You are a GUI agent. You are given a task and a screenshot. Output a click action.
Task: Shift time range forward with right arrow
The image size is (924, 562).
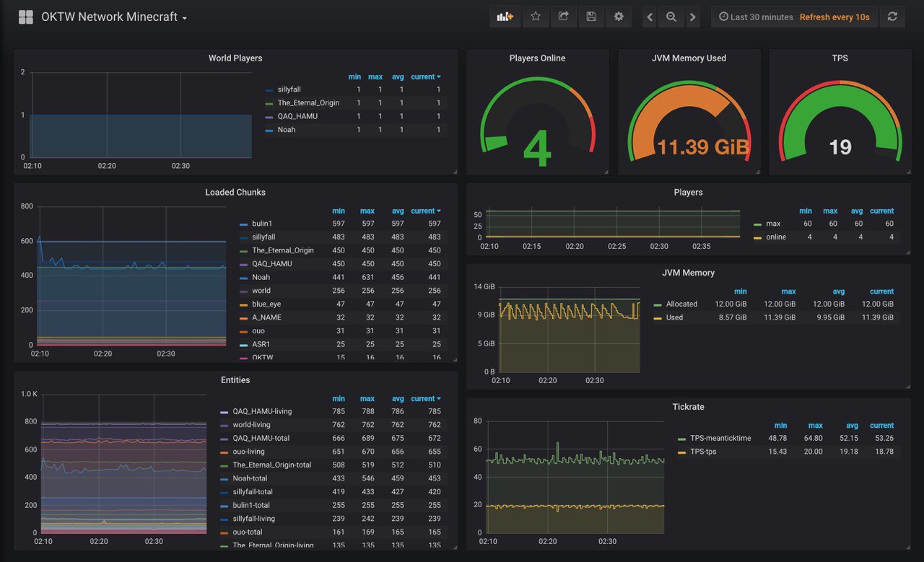pyautogui.click(x=693, y=17)
